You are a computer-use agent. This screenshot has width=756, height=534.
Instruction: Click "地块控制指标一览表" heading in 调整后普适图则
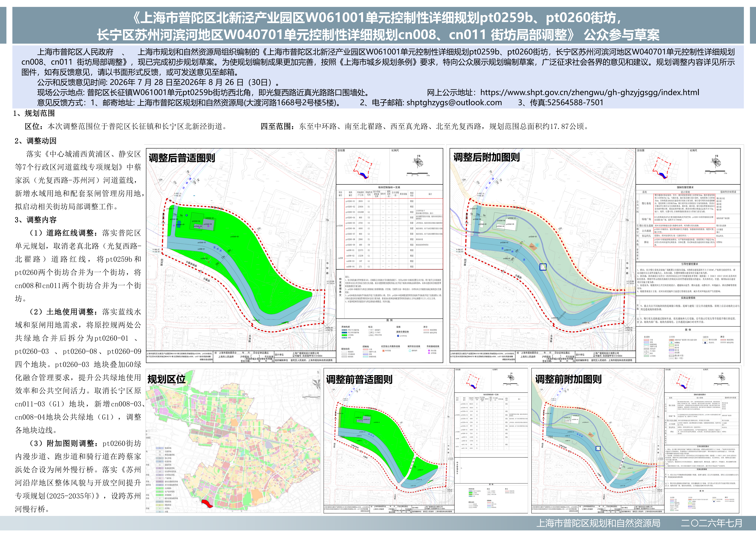point(389,187)
